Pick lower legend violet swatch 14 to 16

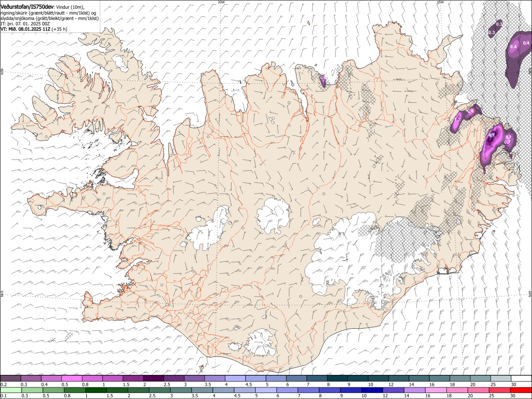point(414,390)
